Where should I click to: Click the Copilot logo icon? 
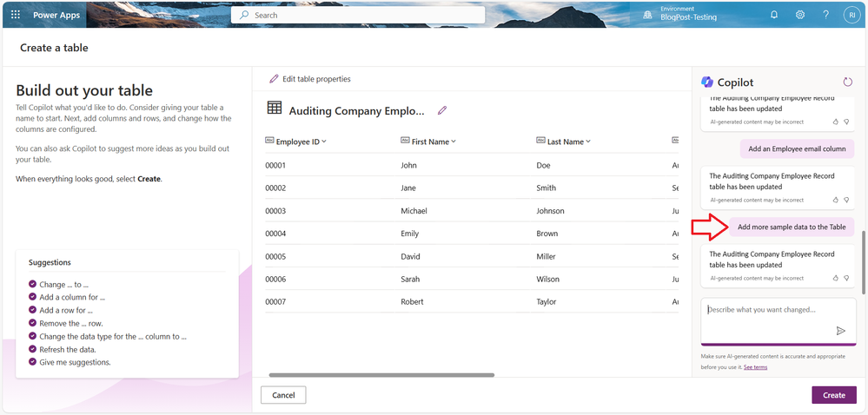coord(707,82)
